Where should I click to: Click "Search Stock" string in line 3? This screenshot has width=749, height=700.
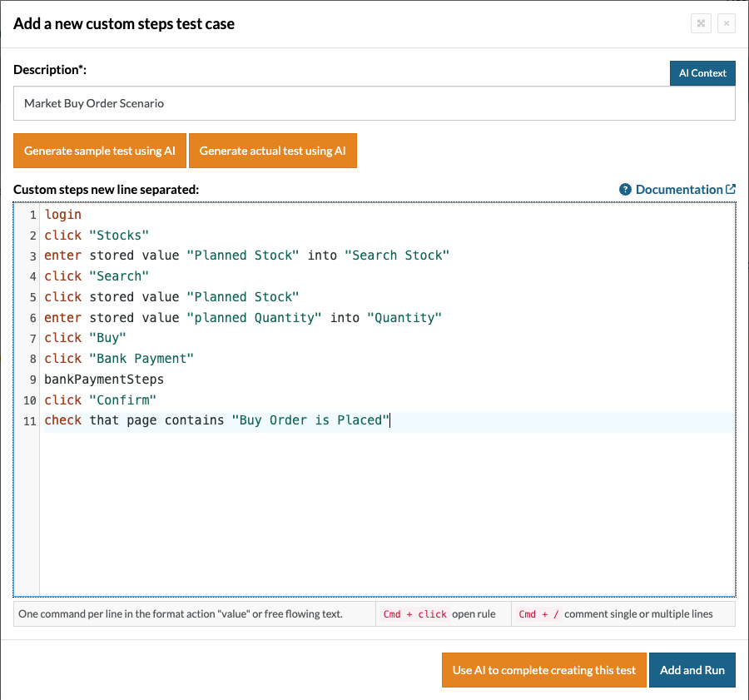coord(396,256)
